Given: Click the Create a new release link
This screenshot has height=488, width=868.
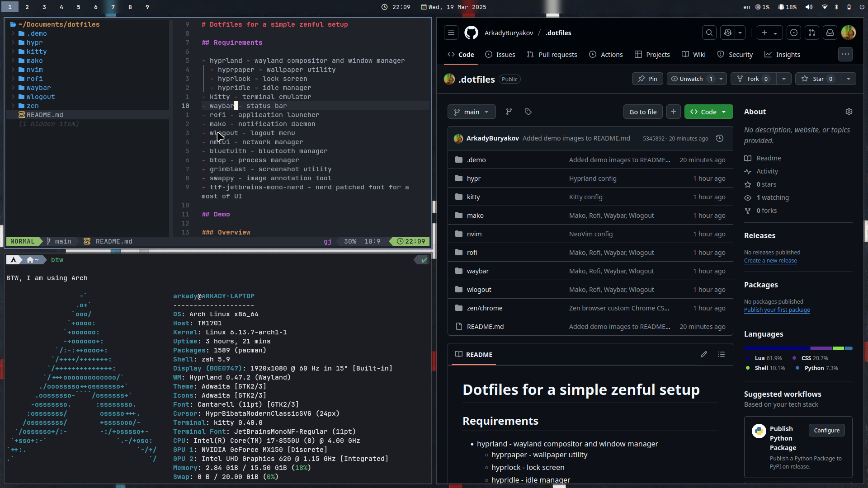Looking at the screenshot, I should pos(770,261).
